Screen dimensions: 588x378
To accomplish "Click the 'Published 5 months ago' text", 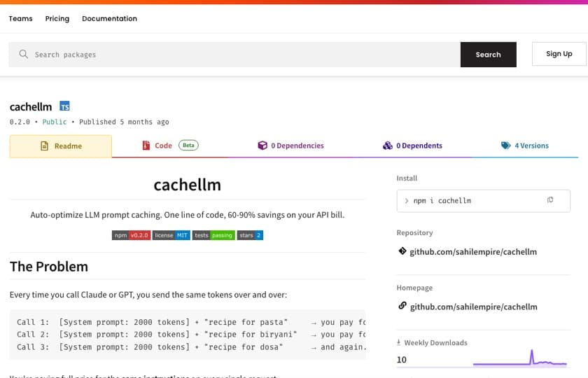I will tap(124, 122).
